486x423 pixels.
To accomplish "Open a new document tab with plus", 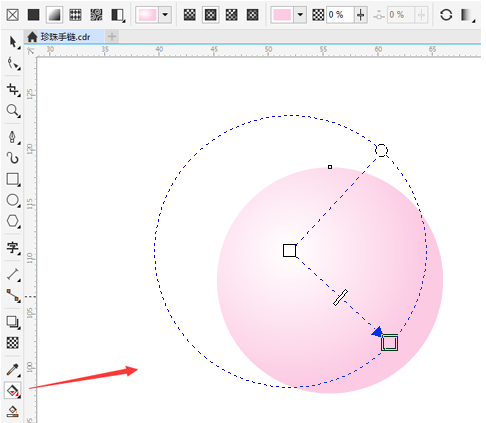I will pos(112,37).
